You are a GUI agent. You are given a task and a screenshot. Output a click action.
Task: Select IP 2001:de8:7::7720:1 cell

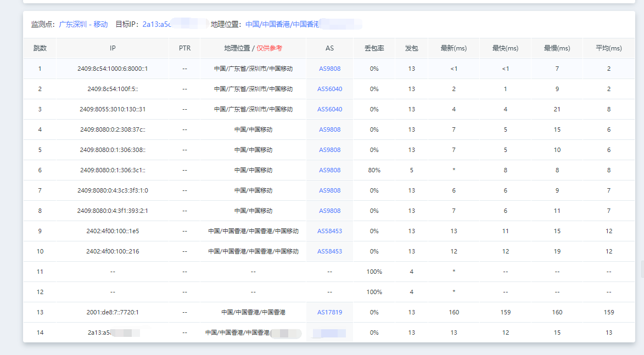click(x=113, y=312)
